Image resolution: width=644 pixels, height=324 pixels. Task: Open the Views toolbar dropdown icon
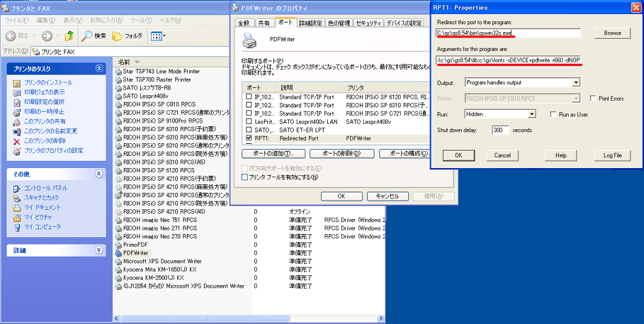click(158, 36)
